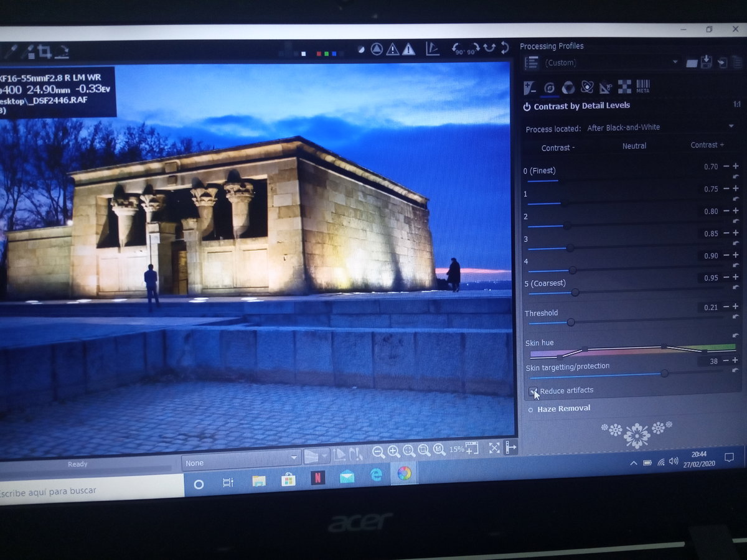Viewport: 747px width, 560px height.
Task: Open Color tab icon in tool panel
Action: [568, 87]
